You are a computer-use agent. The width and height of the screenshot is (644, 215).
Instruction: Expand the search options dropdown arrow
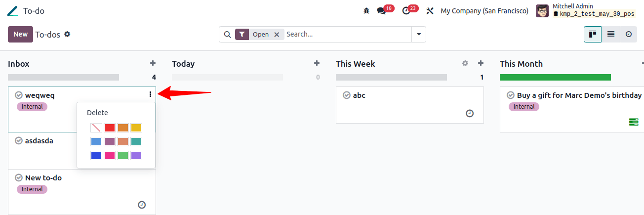pyautogui.click(x=419, y=34)
